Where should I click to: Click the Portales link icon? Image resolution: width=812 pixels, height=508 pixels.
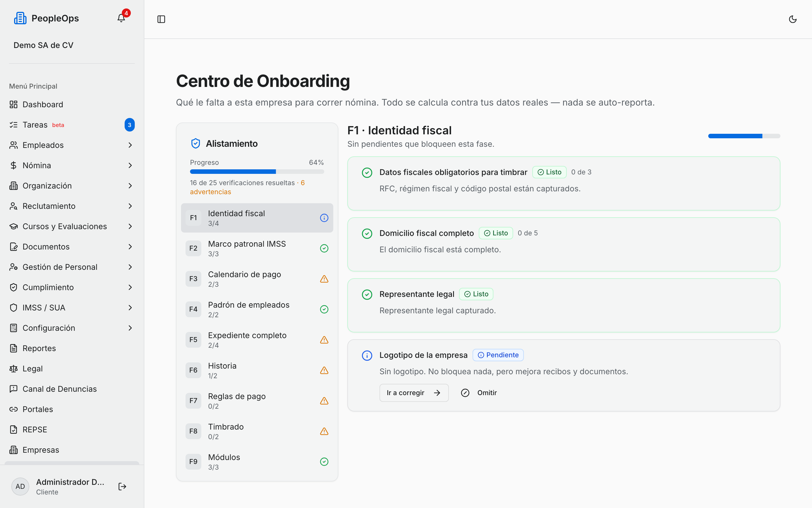pos(14,409)
